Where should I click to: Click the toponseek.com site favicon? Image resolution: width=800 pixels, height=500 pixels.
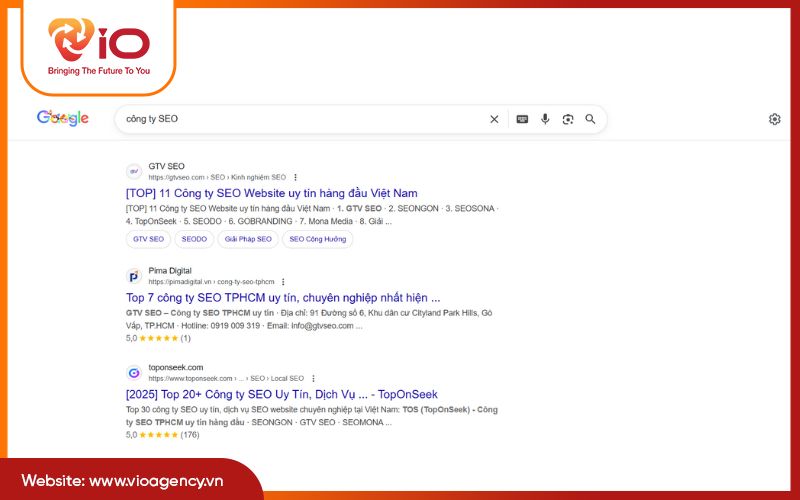[134, 373]
